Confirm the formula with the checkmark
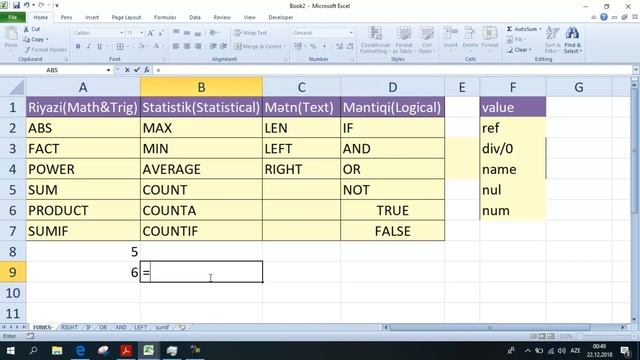Screen dimensions: 640x360 (137, 70)
